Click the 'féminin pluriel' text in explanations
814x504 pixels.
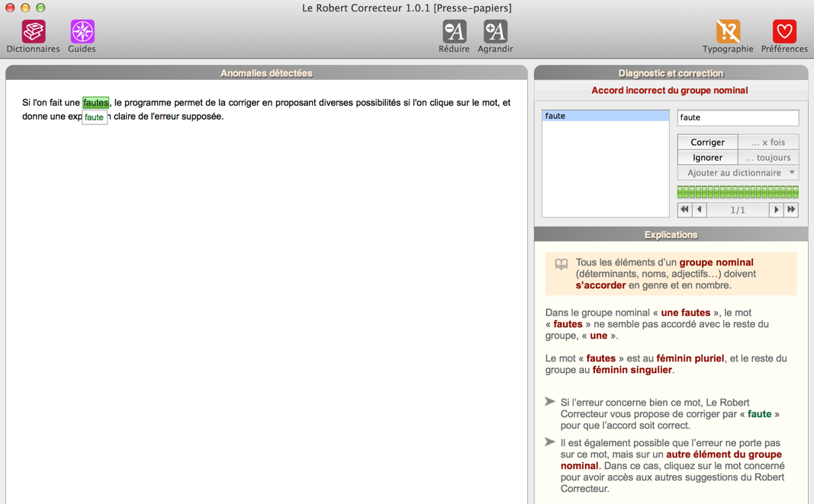tap(690, 358)
